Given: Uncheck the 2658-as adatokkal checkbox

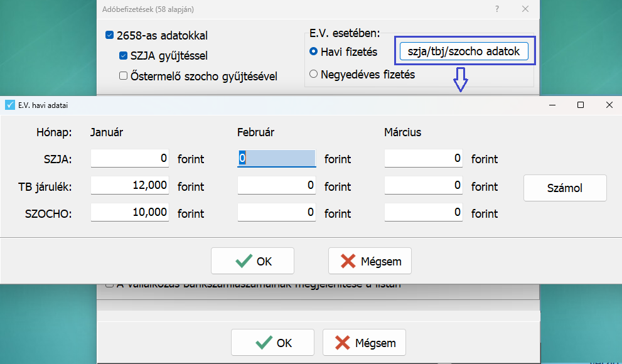Looking at the screenshot, I should pyautogui.click(x=110, y=36).
